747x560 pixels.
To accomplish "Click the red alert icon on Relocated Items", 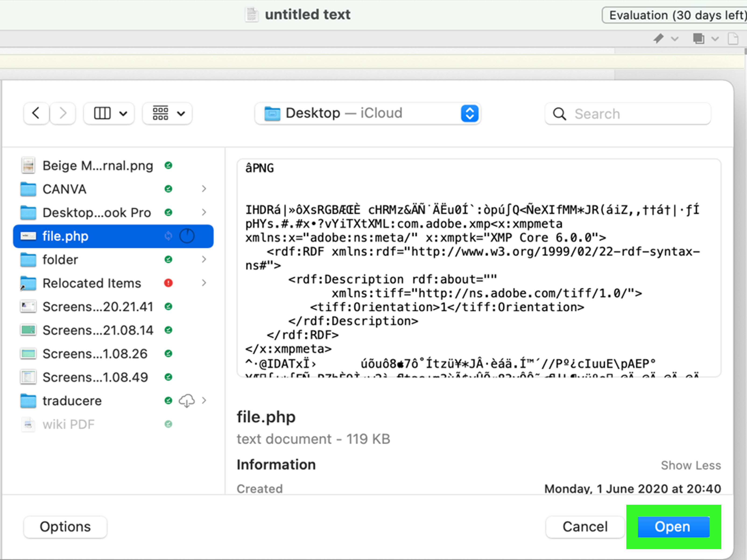I will (x=169, y=283).
